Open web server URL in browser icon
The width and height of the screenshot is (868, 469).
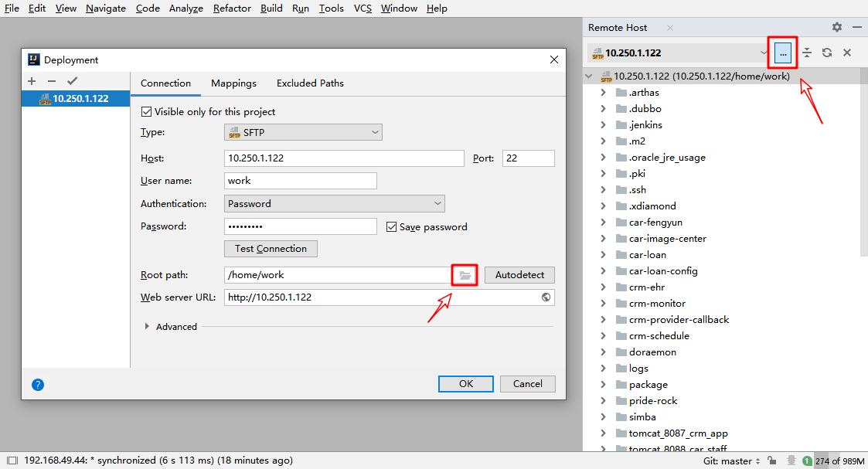pyautogui.click(x=546, y=297)
